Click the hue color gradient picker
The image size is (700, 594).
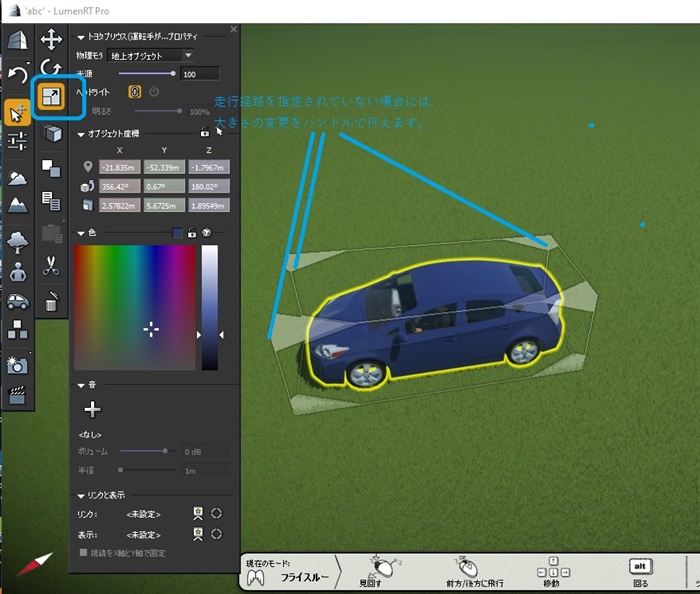tap(135, 307)
